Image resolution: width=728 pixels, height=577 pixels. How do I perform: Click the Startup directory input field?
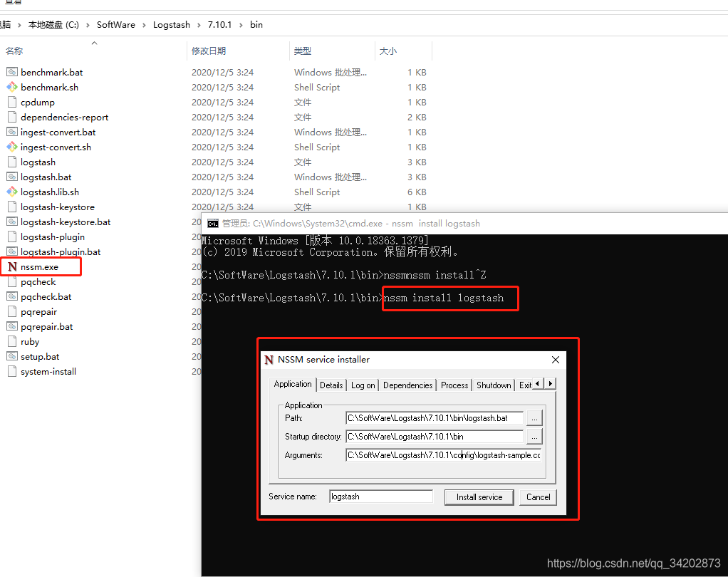coord(435,437)
